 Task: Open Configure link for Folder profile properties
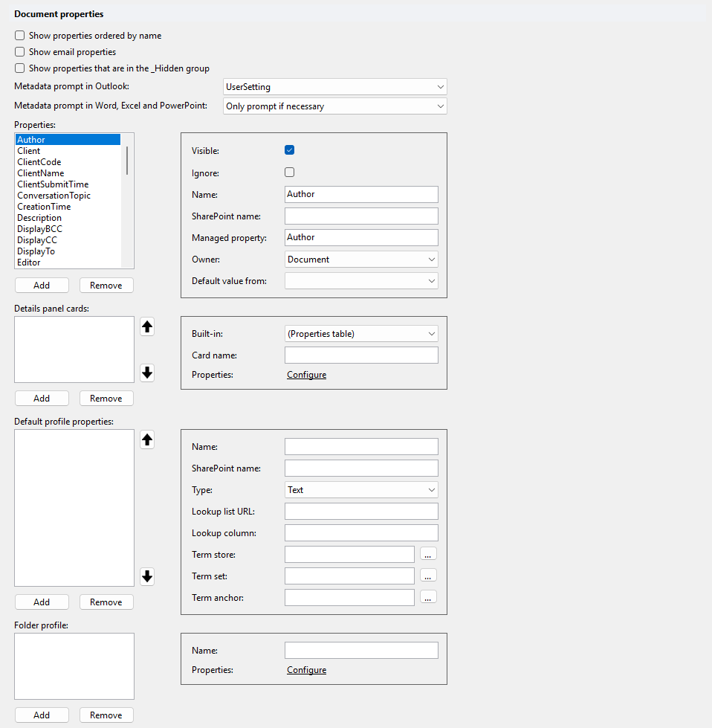click(x=306, y=670)
